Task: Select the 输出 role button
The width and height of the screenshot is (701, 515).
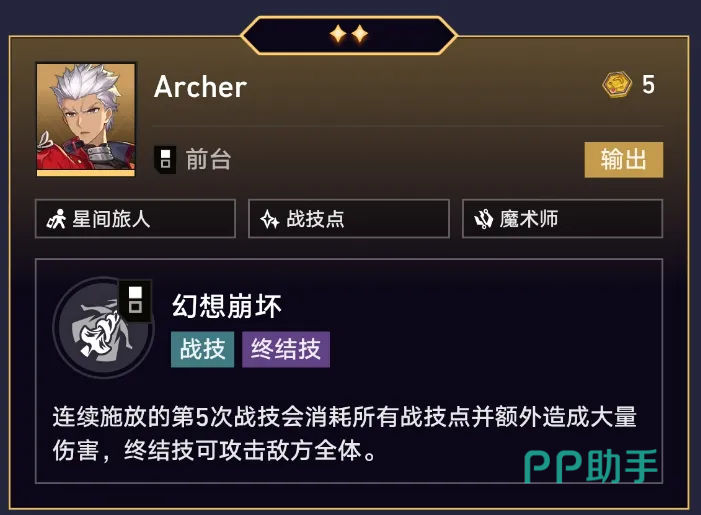Action: click(624, 160)
